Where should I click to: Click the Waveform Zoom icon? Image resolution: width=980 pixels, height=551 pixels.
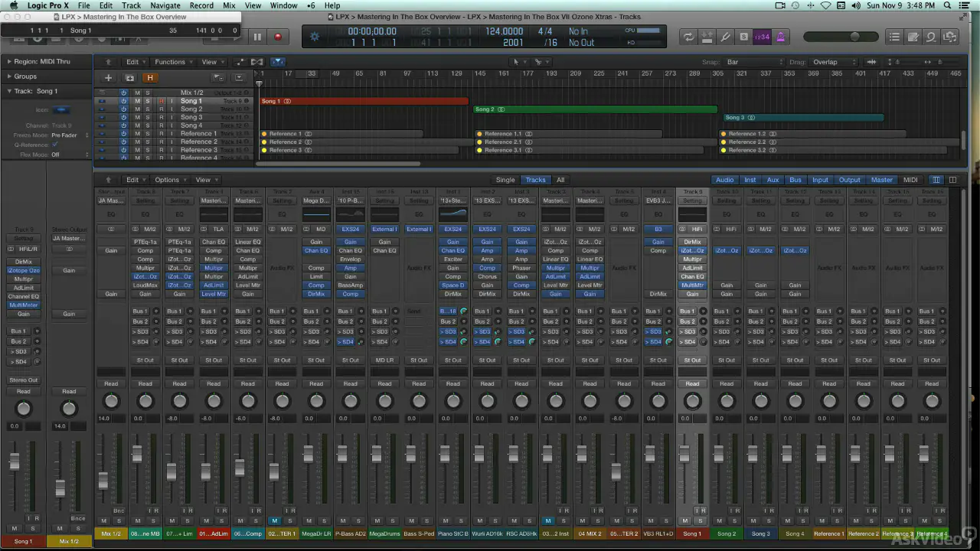[871, 62]
